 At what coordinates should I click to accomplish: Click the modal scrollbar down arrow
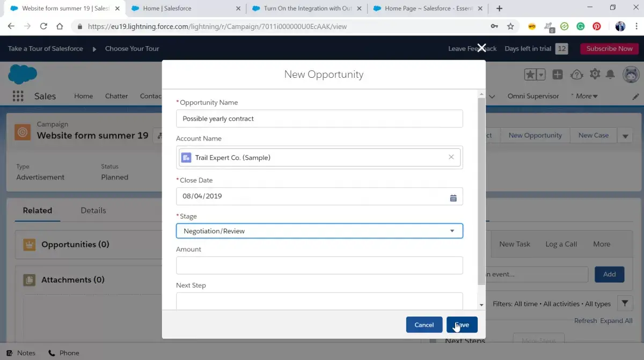point(481,304)
